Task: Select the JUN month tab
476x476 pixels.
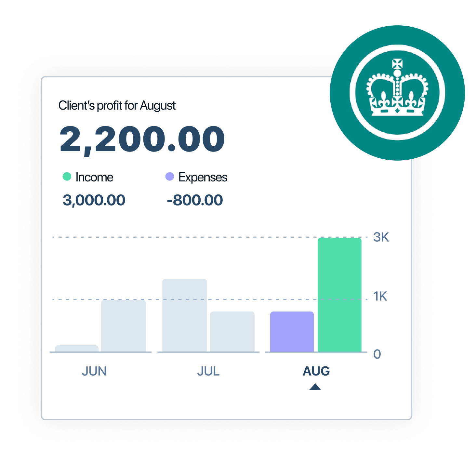Action: [x=94, y=371]
